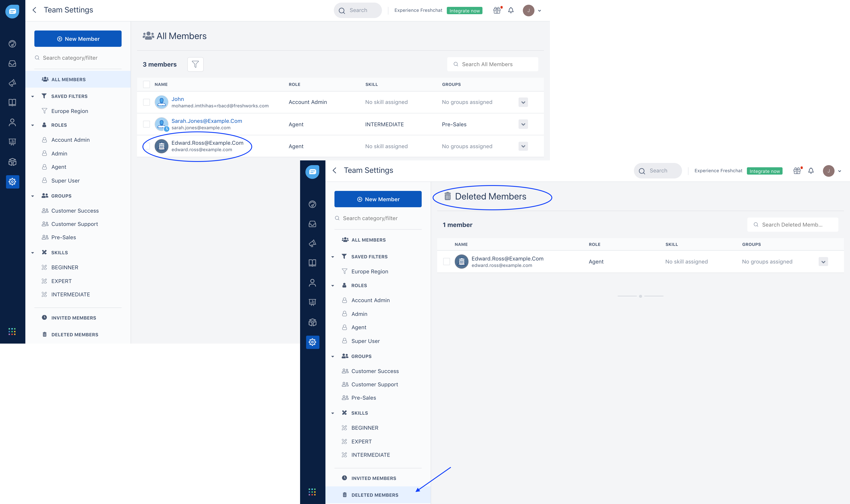Screen dimensions: 850x504
Task: Check the select-all members header checkbox
Action: pos(146,84)
